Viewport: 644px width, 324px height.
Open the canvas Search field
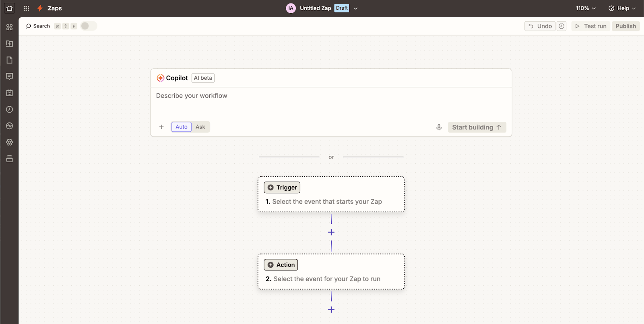tap(38, 26)
